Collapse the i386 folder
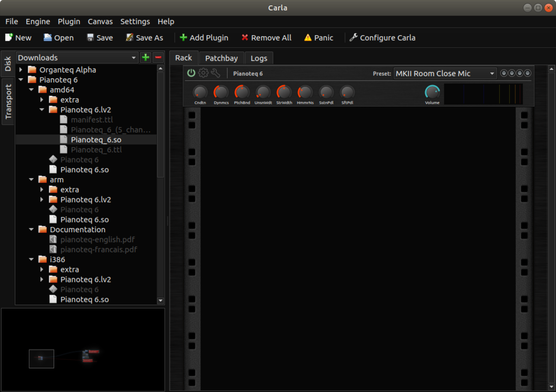Image resolution: width=556 pixels, height=392 pixels. pyautogui.click(x=31, y=260)
